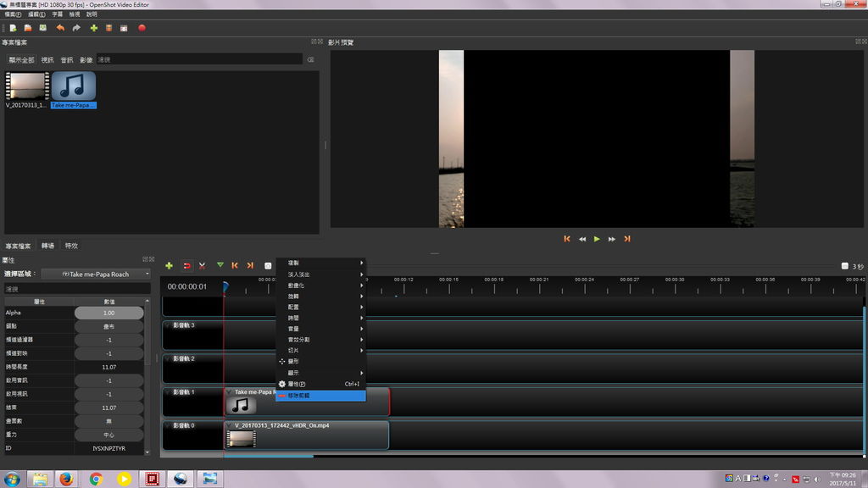Open the 說明 Help menu
868x488 pixels.
coord(92,14)
